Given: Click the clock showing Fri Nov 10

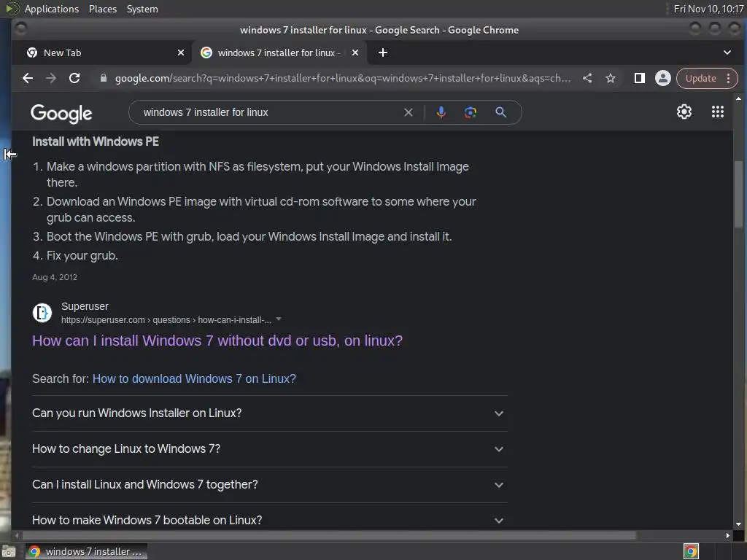Looking at the screenshot, I should click(708, 9).
